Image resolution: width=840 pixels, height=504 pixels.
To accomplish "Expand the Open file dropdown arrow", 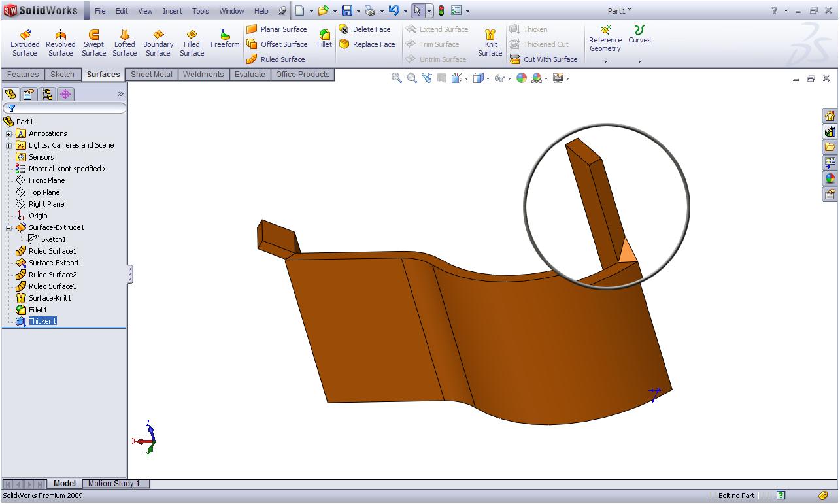I will click(335, 11).
